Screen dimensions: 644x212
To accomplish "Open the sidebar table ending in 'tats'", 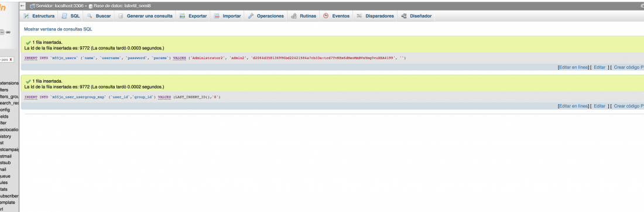I will pos(4,189).
